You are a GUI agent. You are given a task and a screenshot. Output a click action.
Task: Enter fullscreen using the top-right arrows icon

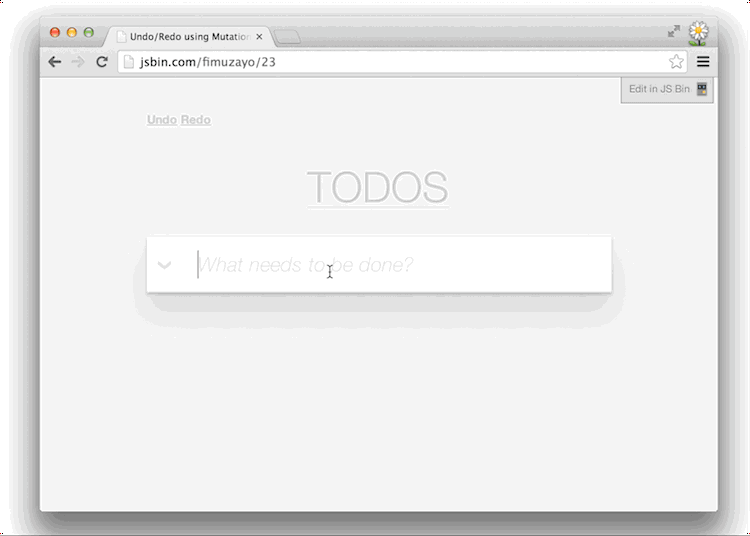674,32
